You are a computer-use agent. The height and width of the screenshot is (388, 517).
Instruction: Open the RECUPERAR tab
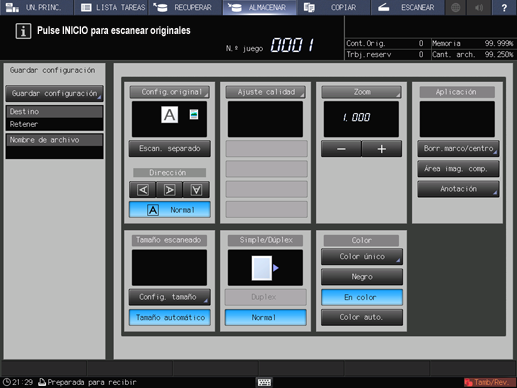pyautogui.click(x=185, y=7)
